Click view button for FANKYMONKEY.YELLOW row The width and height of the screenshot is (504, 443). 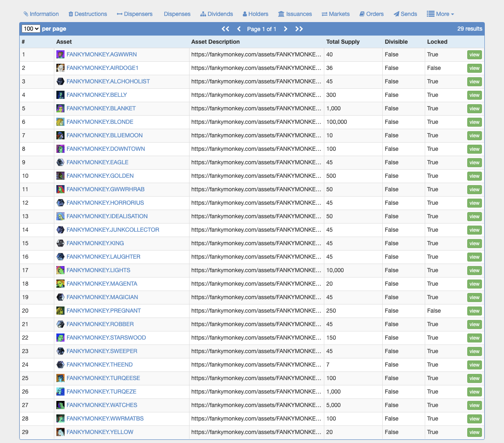474,433
